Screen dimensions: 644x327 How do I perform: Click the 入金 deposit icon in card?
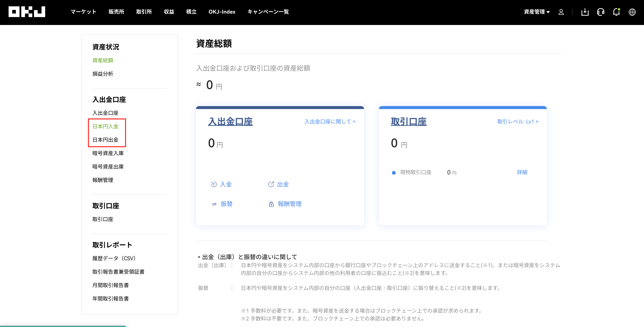pos(214,184)
